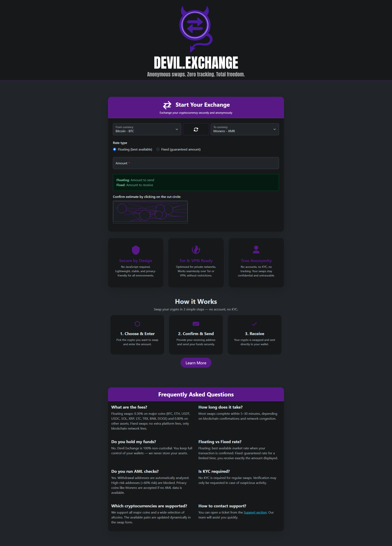Select Floating (best available) rate type
This screenshot has width=392, height=546.
click(115, 150)
